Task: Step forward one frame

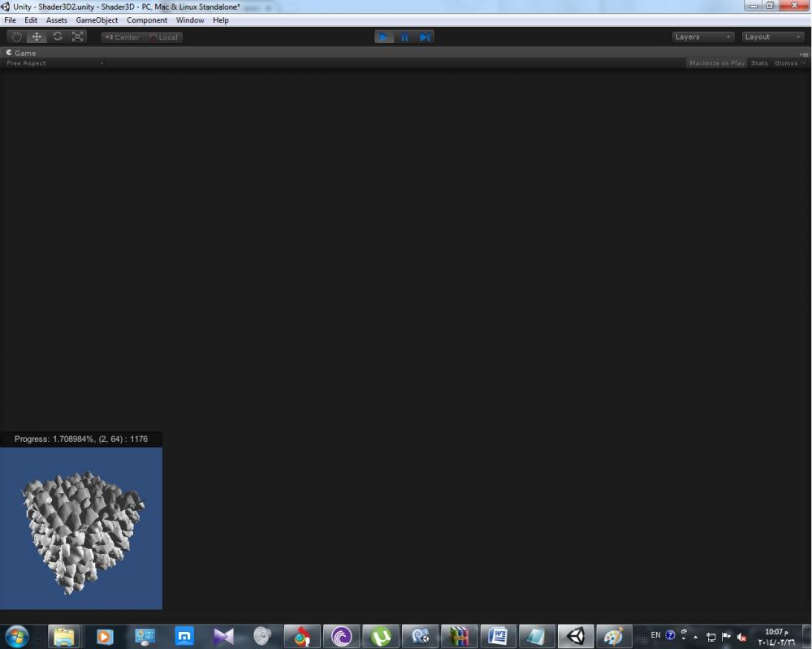Action: point(424,37)
